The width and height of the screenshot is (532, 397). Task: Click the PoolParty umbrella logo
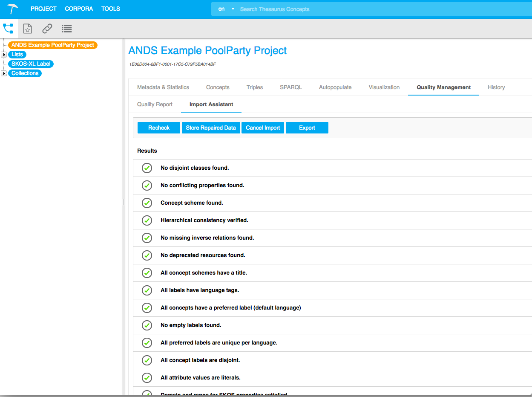13,9
